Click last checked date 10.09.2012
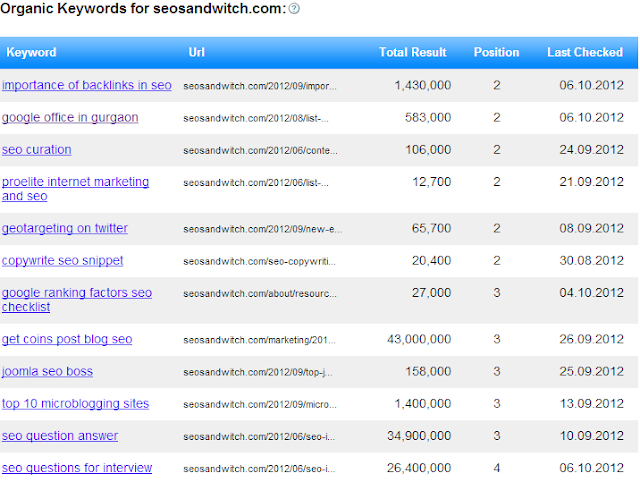This screenshot has width=640, height=482. [591, 436]
